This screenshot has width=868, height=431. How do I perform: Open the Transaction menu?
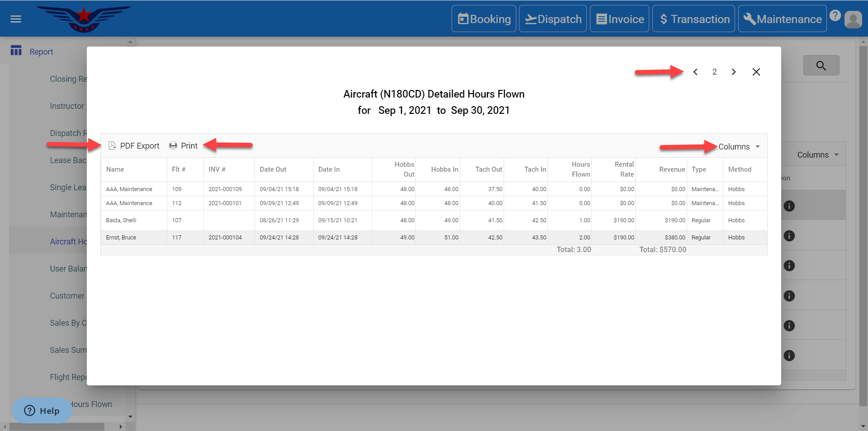point(693,19)
